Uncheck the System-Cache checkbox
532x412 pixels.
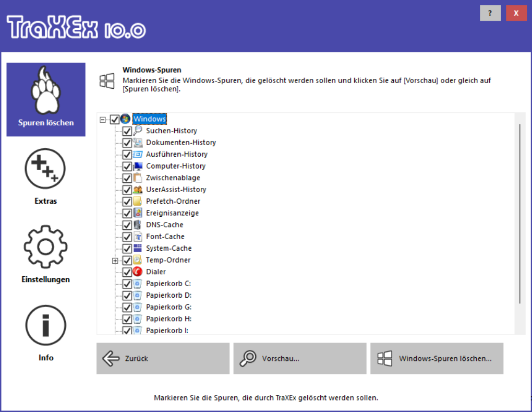pos(127,249)
